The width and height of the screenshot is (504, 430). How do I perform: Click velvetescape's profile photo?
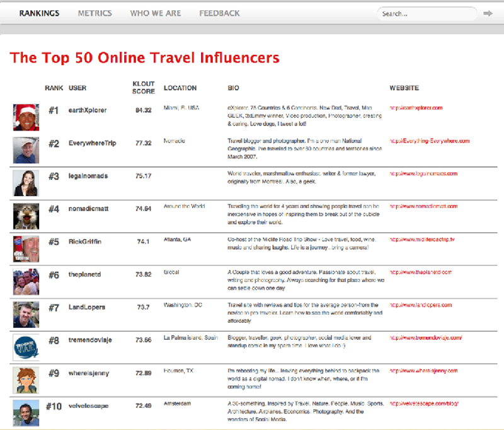tap(26, 412)
